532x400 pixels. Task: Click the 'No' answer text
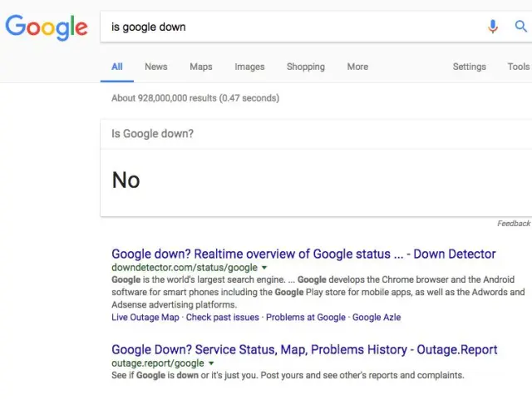(126, 180)
